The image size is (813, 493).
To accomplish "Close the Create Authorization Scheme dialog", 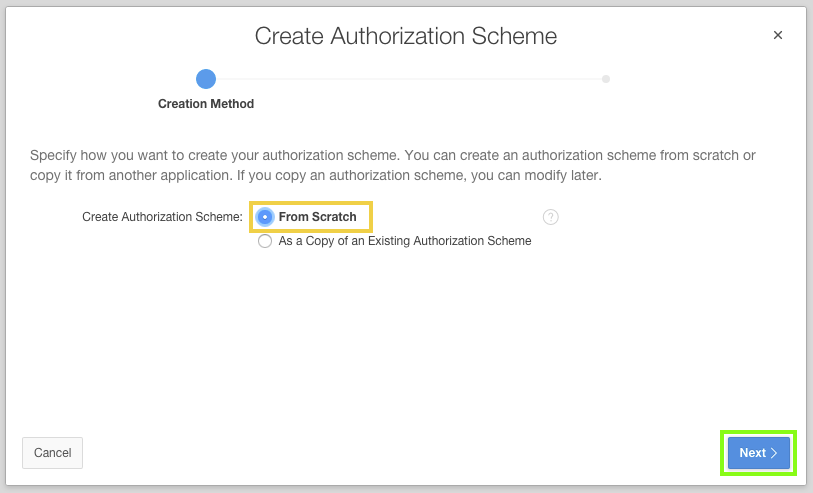I will (778, 35).
